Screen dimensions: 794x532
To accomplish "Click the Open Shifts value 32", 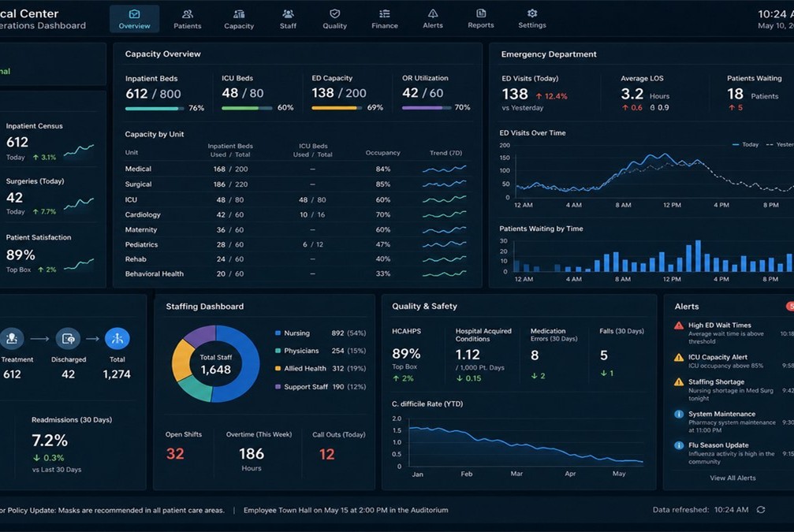I will tap(175, 453).
